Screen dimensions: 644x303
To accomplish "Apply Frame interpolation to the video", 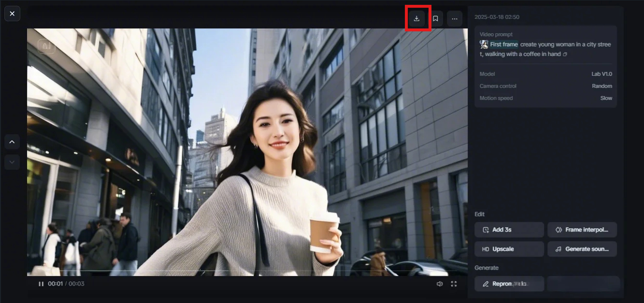I will (x=582, y=230).
